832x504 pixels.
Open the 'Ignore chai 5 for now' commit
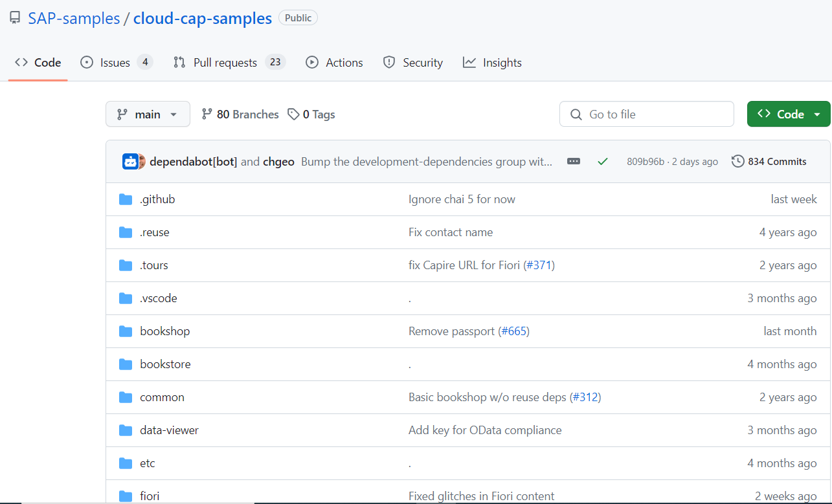462,199
